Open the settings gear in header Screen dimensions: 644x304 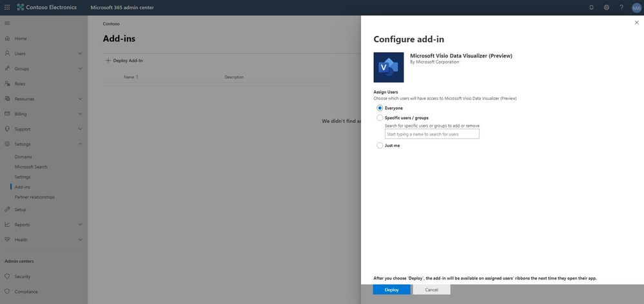point(606,7)
